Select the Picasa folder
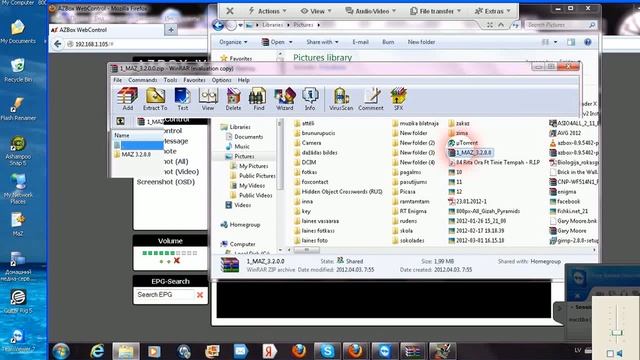The height and width of the screenshot is (360, 640). point(403,191)
